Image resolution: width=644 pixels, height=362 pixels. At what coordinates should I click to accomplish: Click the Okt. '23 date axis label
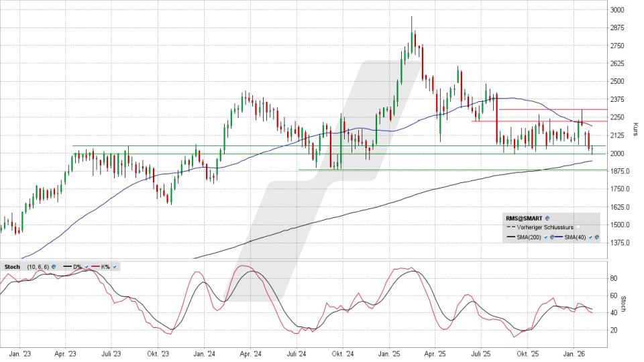tap(158, 353)
